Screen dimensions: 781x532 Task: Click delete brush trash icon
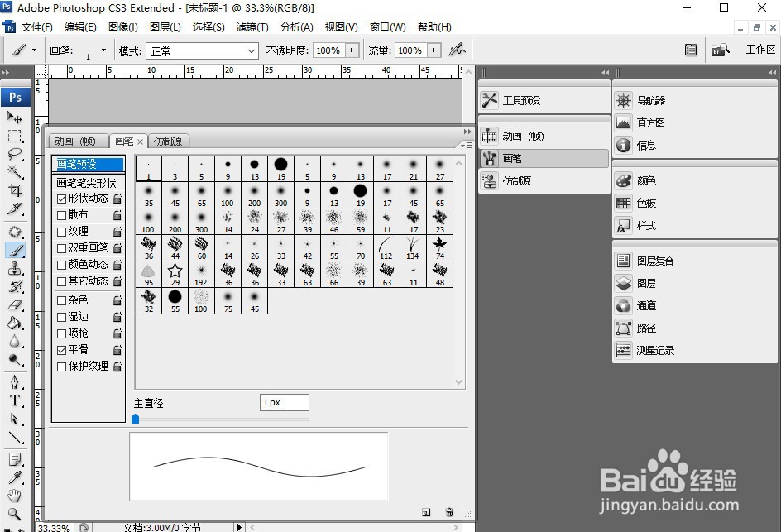(x=449, y=512)
